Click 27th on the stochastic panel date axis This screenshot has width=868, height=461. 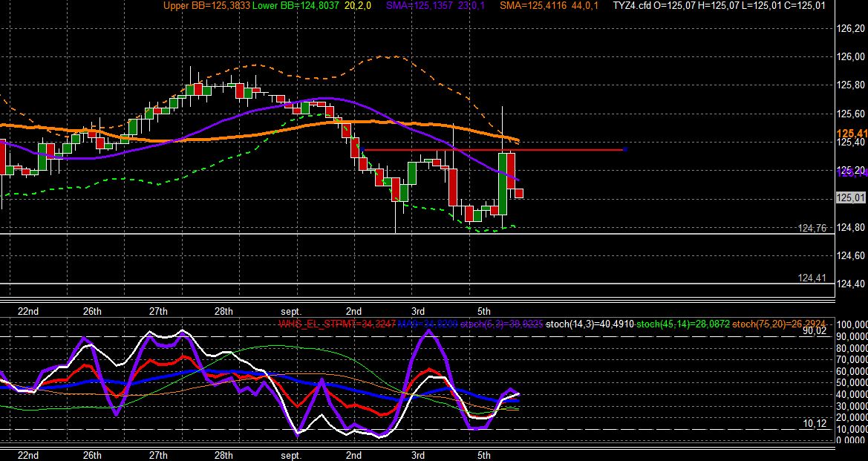[157, 456]
